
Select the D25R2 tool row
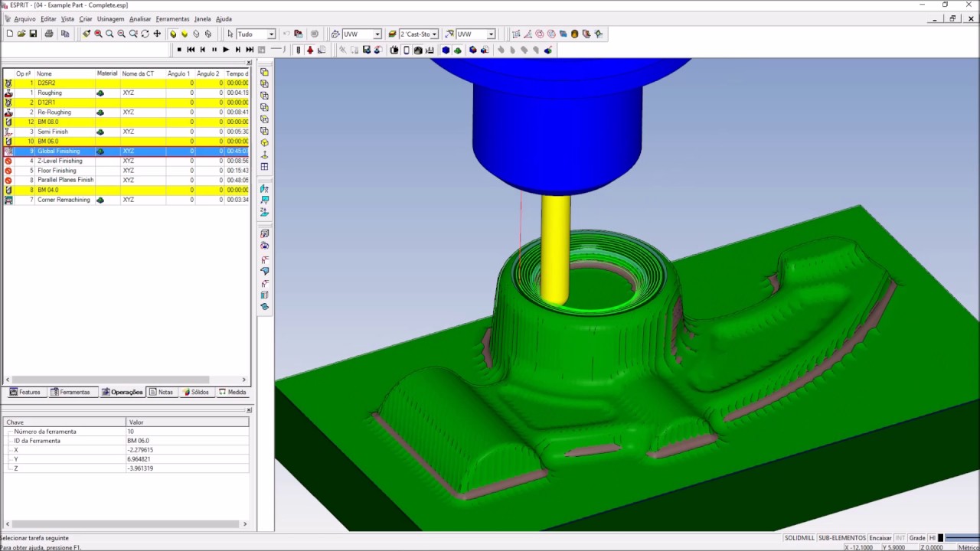click(x=126, y=83)
